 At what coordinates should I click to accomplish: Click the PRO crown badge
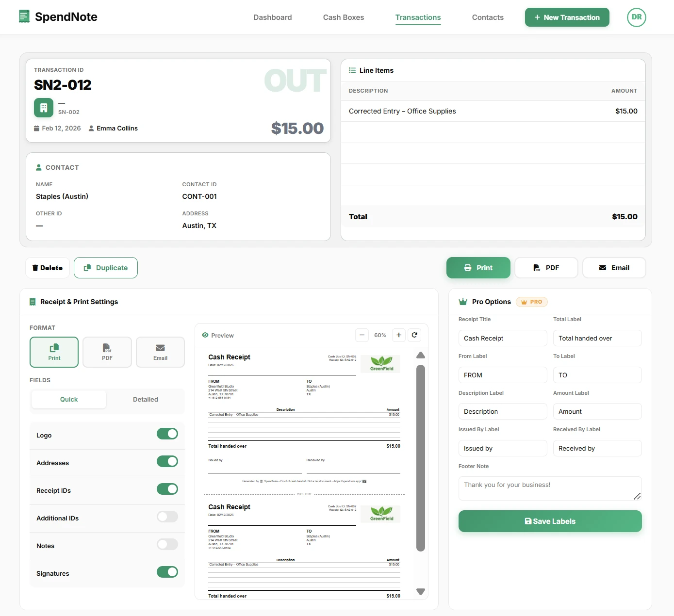[x=531, y=302]
